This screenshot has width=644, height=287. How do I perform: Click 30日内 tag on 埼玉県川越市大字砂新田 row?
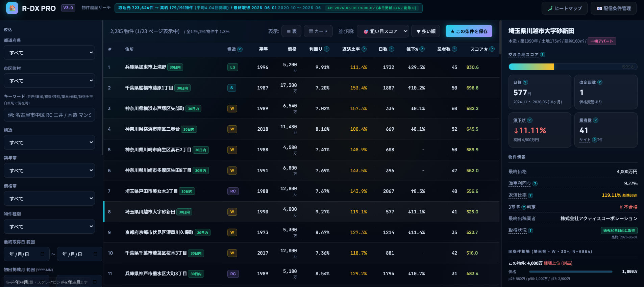tap(184, 212)
